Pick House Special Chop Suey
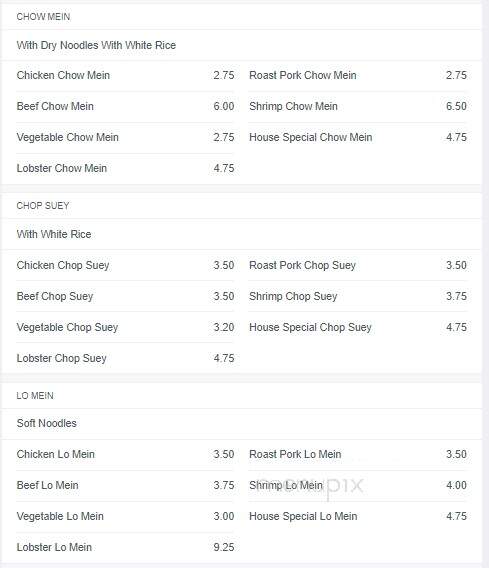The height and width of the screenshot is (568, 489). tap(358, 327)
